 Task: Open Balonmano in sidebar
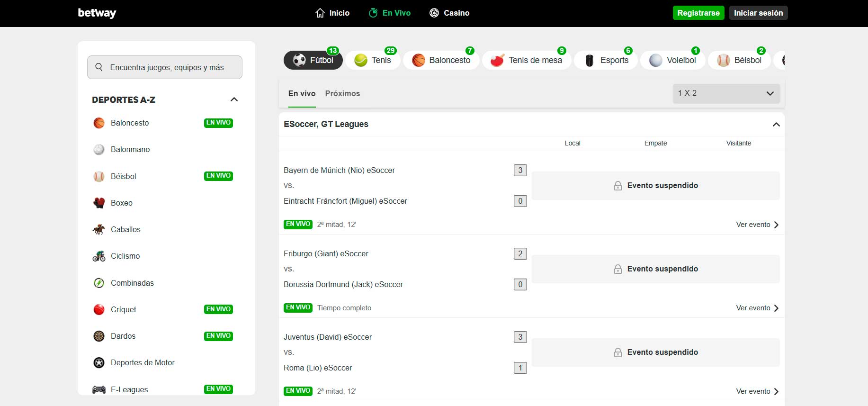[x=130, y=149]
